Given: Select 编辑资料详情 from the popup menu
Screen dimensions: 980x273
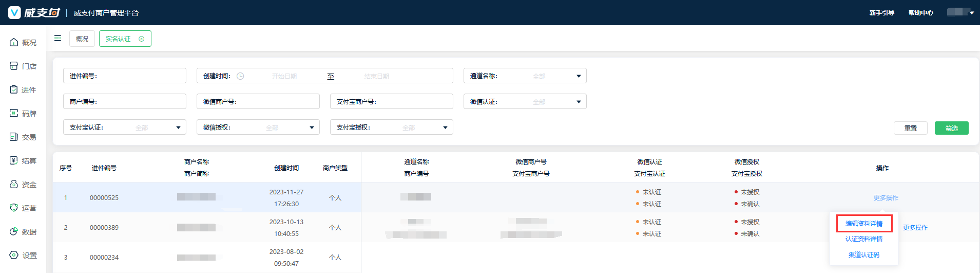Looking at the screenshot, I should click(864, 224).
